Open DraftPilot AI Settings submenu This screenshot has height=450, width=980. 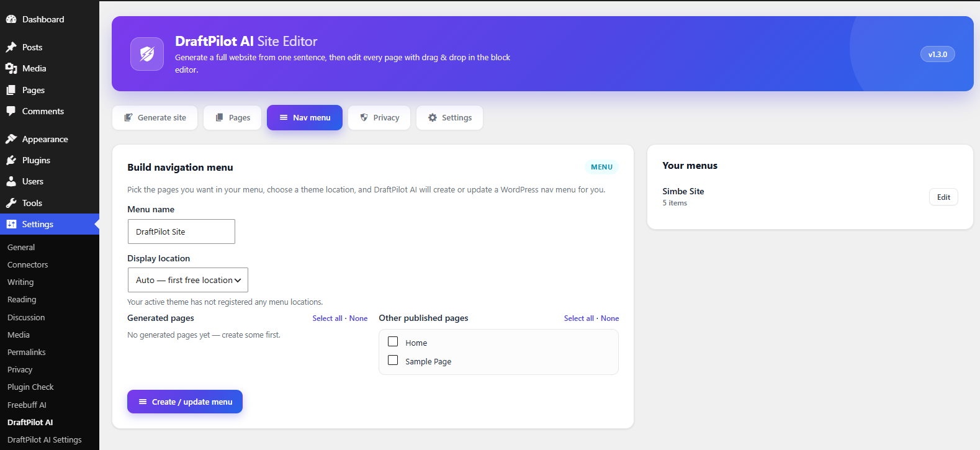click(45, 439)
